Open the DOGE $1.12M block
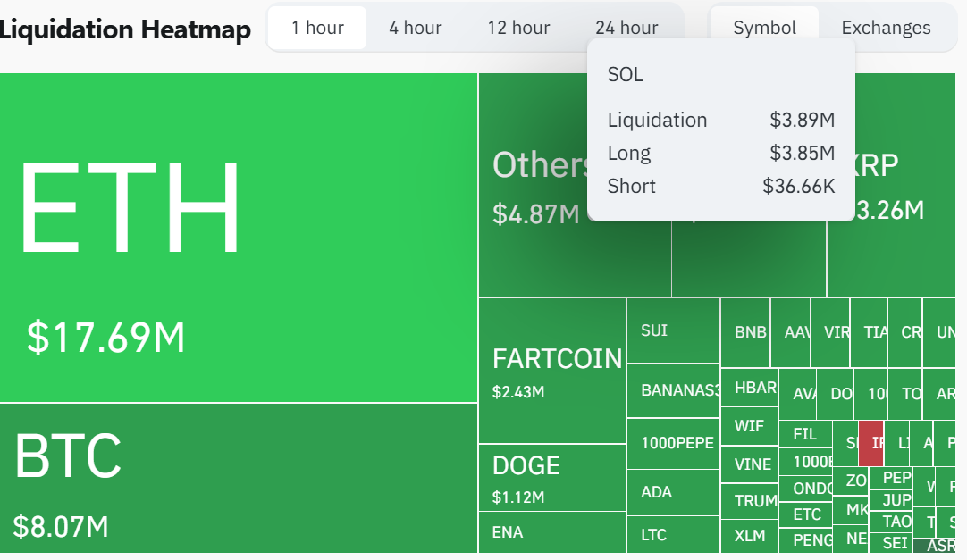 tap(552, 478)
